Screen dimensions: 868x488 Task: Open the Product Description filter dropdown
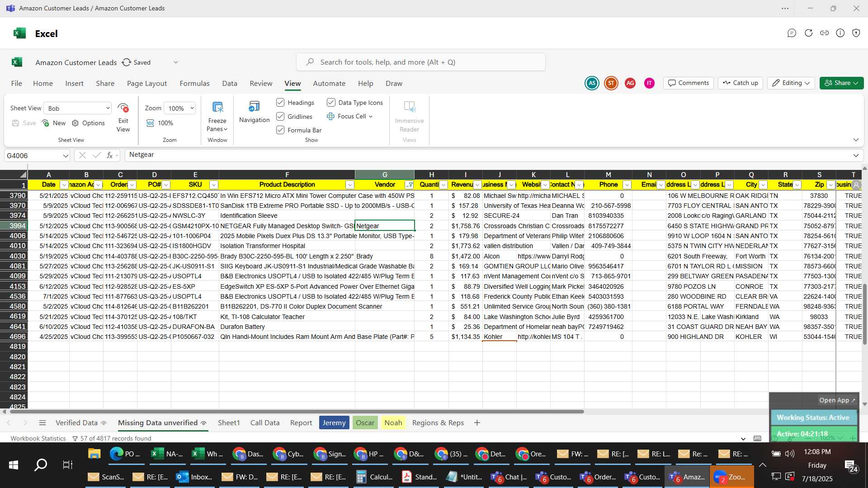pos(349,185)
